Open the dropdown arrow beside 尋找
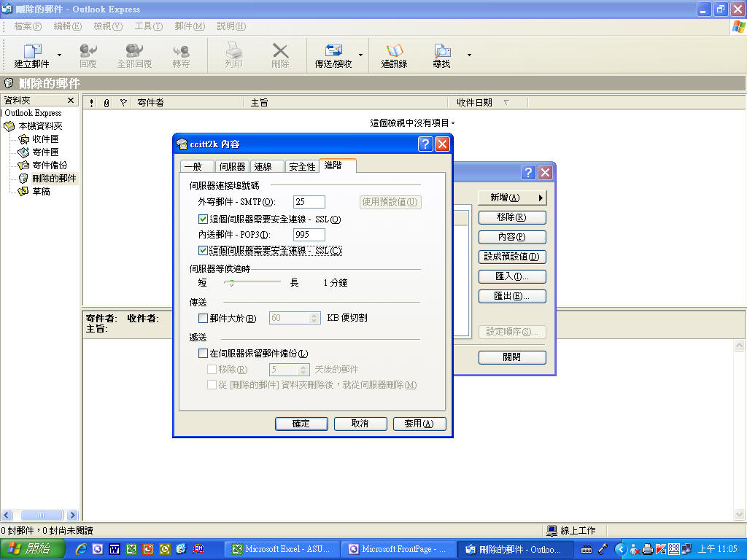This screenshot has height=560, width=747. point(469,55)
